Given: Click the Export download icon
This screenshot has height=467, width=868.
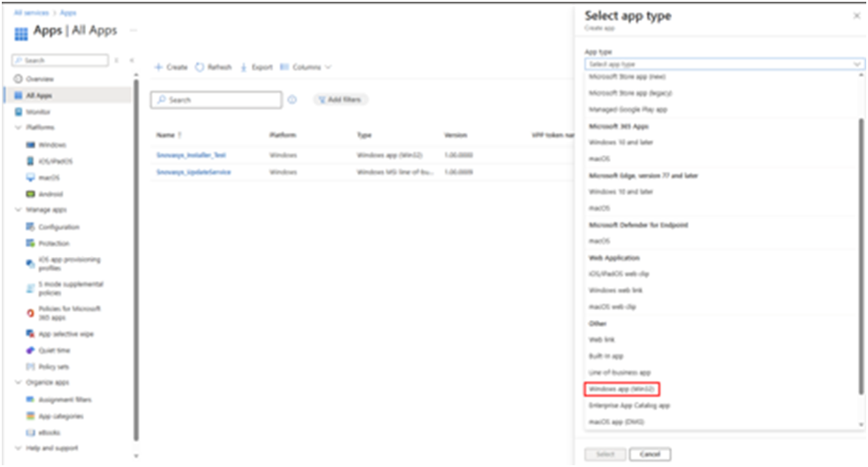Looking at the screenshot, I should point(244,67).
